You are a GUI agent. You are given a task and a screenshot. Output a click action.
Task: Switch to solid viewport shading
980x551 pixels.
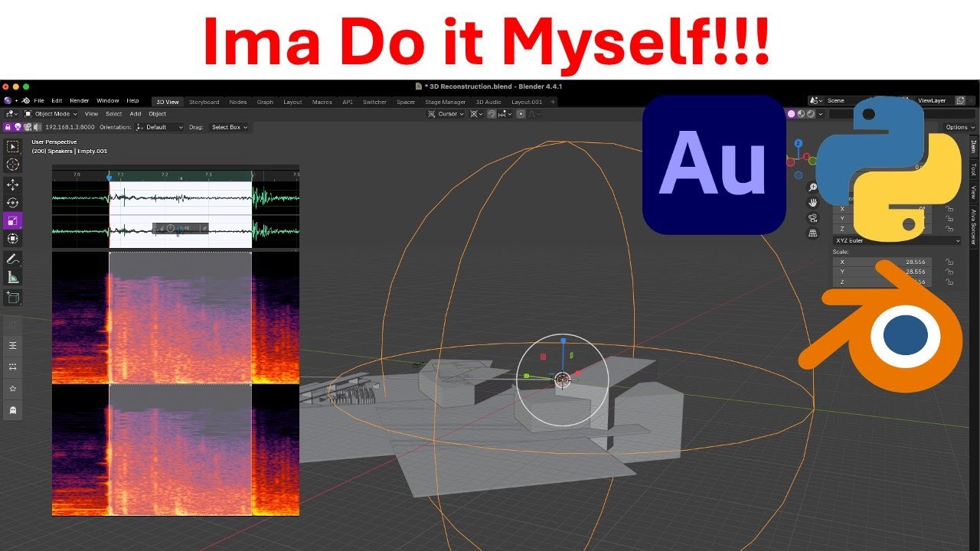coord(792,114)
